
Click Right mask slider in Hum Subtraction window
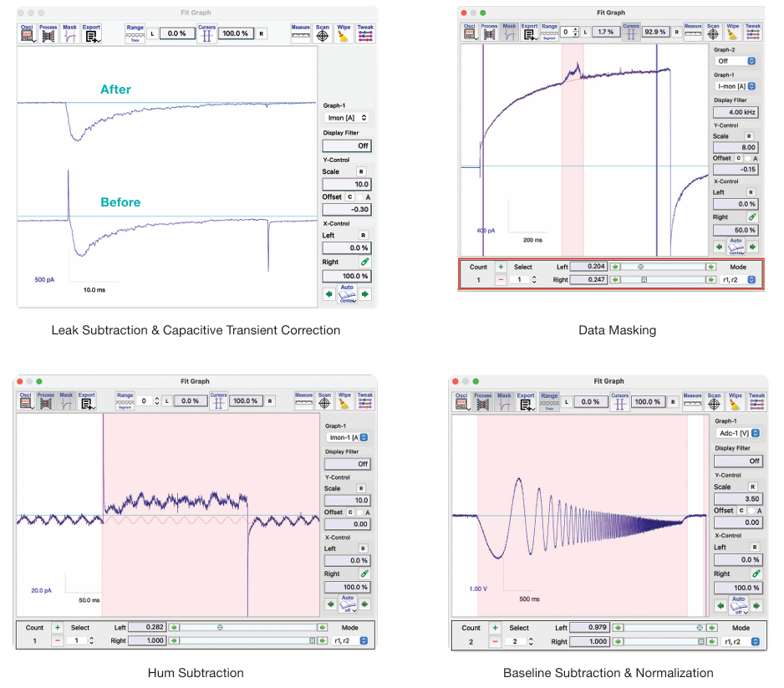(248, 640)
